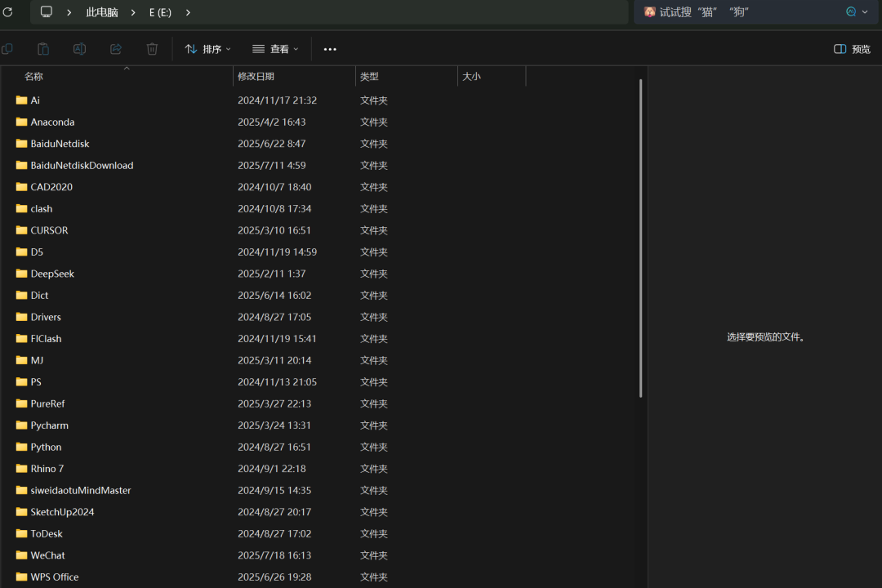Image resolution: width=882 pixels, height=588 pixels.
Task: Toggle the 预览 preview pane button
Action: tap(852, 50)
